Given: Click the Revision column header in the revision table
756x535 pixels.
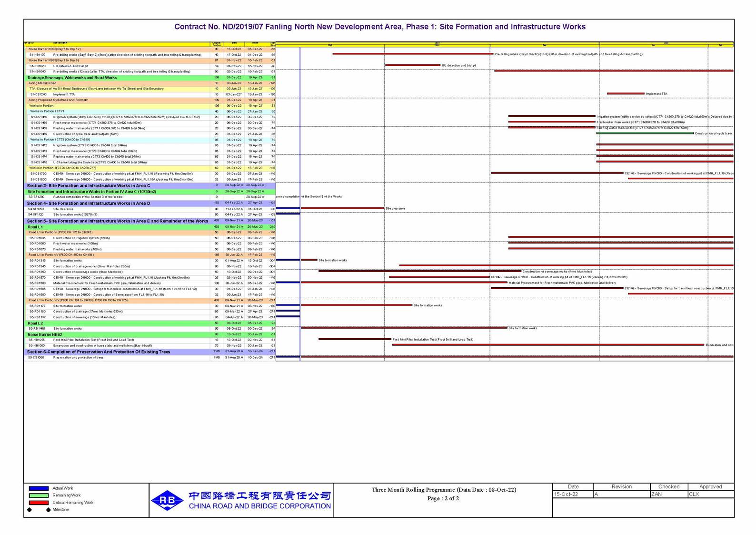Looking at the screenshot, I should point(622,486).
